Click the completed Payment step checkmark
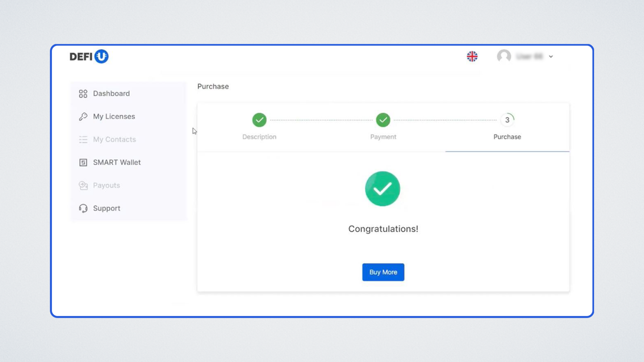 383,120
